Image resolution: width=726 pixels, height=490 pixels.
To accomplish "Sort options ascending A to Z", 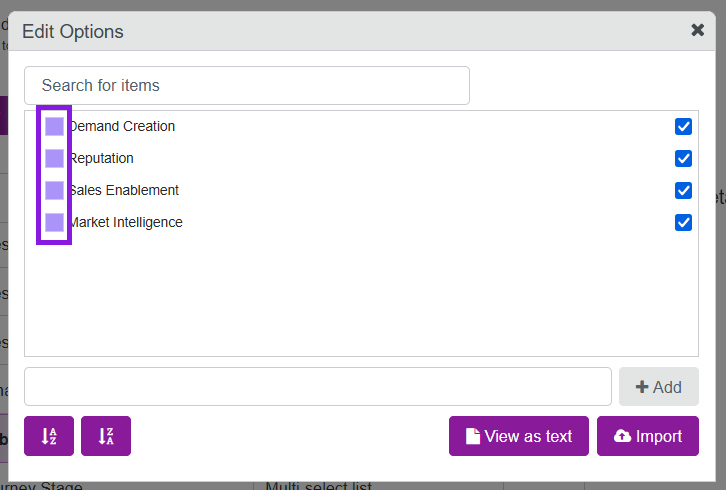I will [x=49, y=436].
